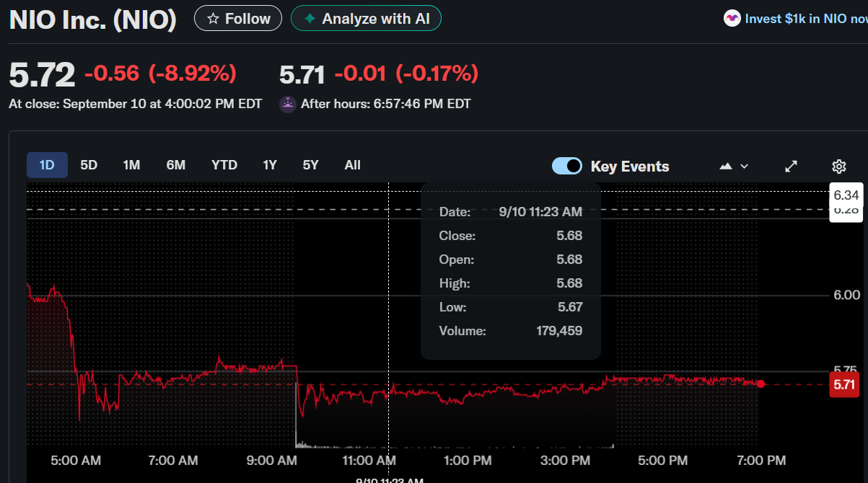Open the Analyze with AI feature

[x=366, y=19]
